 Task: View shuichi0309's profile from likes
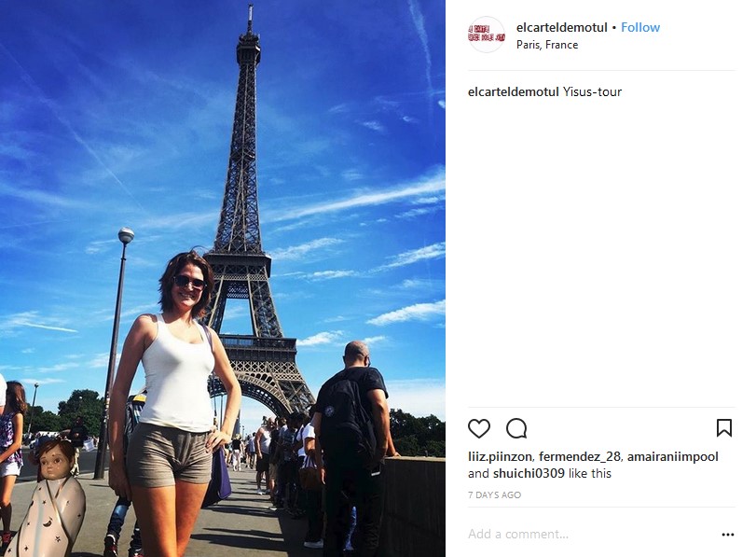(529, 474)
